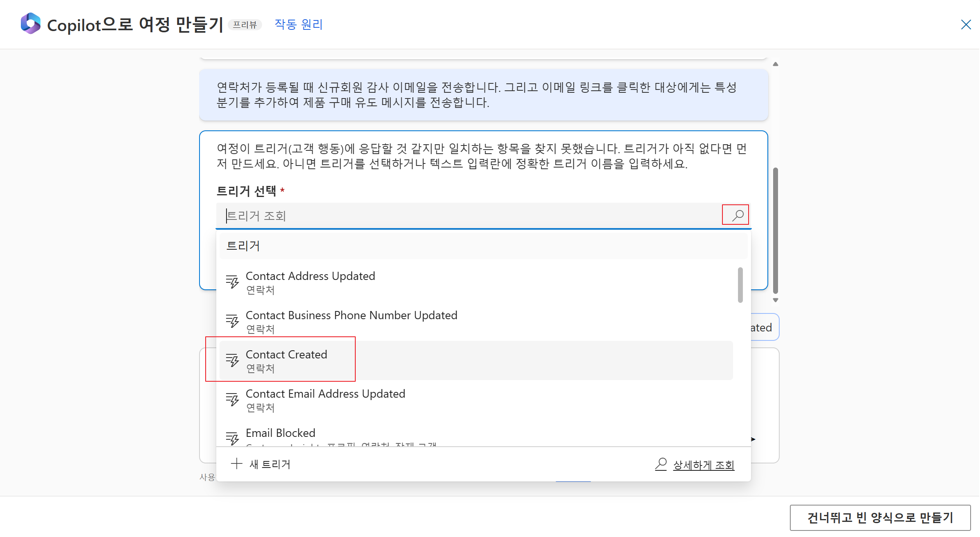Click the Email Blocked trigger icon
Screen dimensions: 980x537
click(x=233, y=438)
